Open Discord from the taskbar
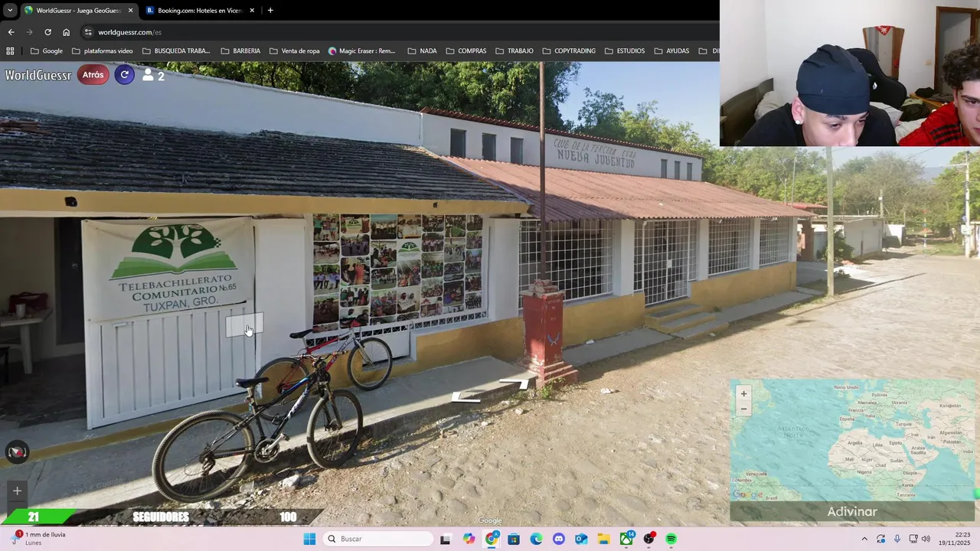Screen dimensions: 980x551 pos(558,539)
